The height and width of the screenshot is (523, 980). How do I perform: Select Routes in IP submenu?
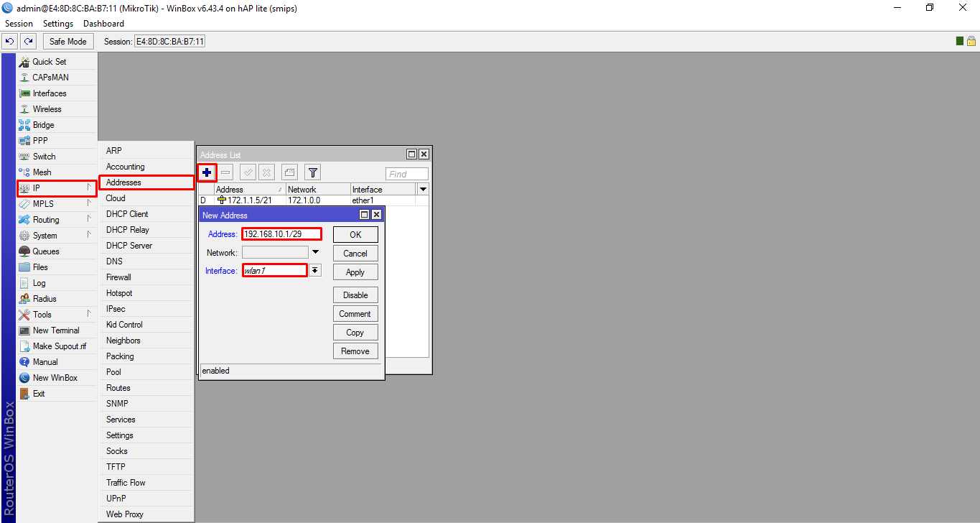[146, 388]
